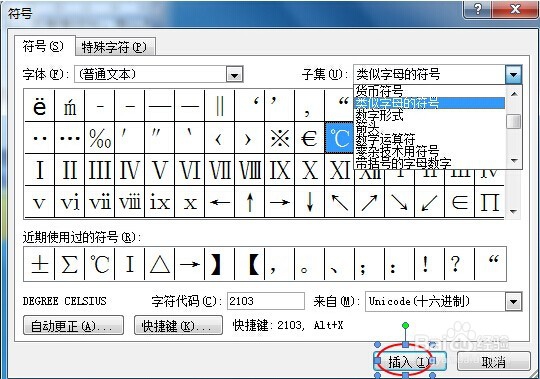Viewport: 540px width, 379px height.
Task: Select the northwest arrow ↖ symbol
Action: point(340,202)
